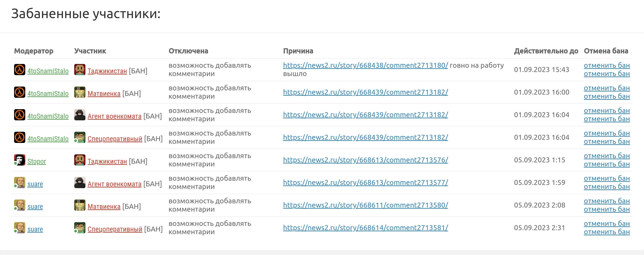Image resolution: width=644 pixels, height=255 pixels.
Task: Click suare moderator avatar in the 1:59 row
Action: 19,183
